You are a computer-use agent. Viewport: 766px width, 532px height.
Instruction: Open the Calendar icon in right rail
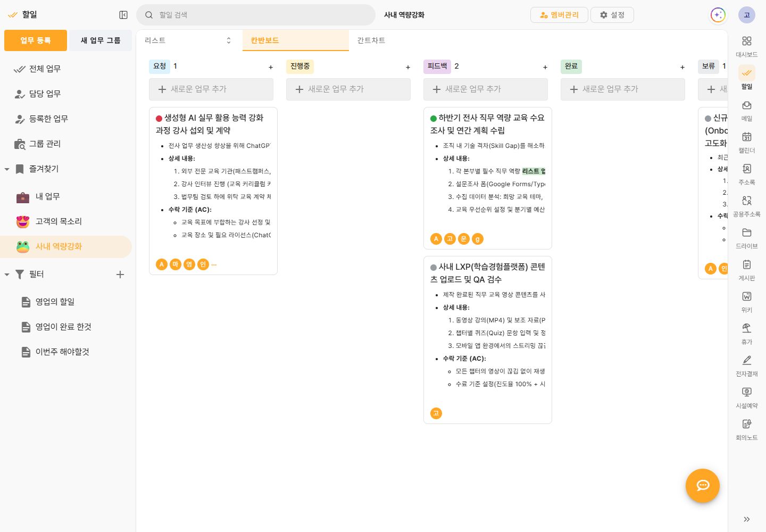(x=747, y=137)
